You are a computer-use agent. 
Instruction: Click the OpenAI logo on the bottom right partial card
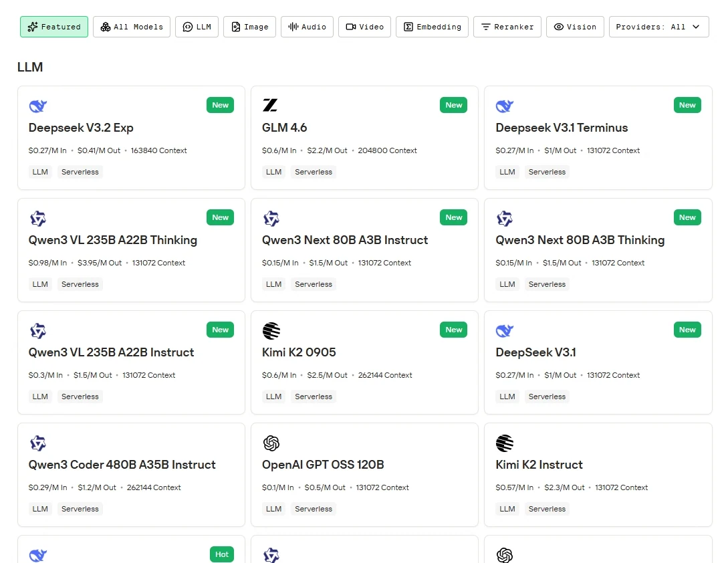(x=505, y=555)
